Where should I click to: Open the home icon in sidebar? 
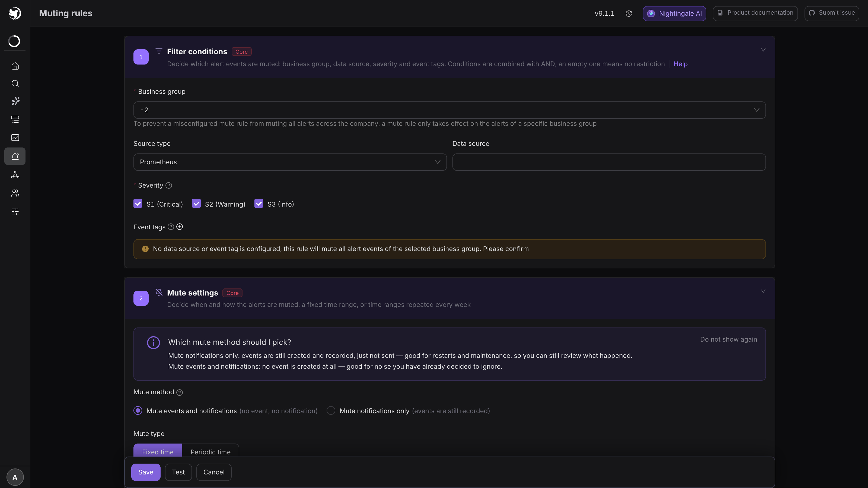coord(15,66)
